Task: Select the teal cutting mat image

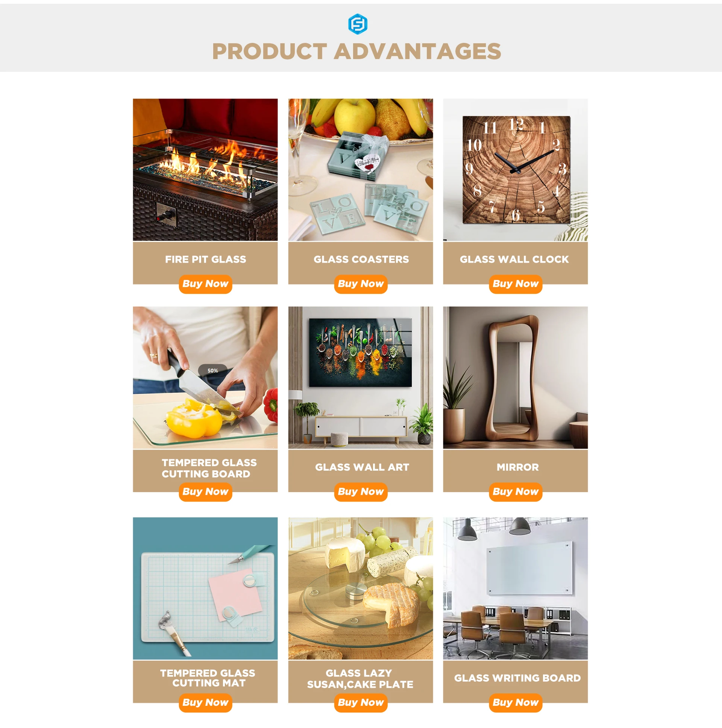Action: [205, 588]
